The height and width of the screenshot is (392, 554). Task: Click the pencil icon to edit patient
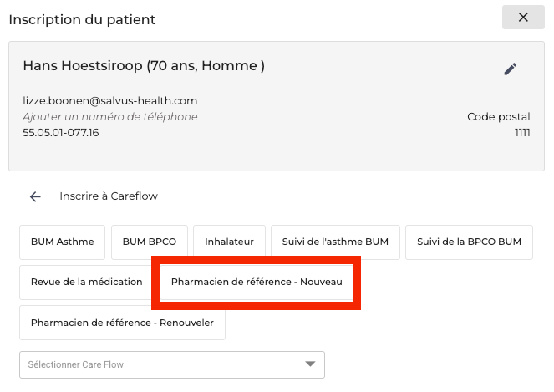tap(511, 69)
